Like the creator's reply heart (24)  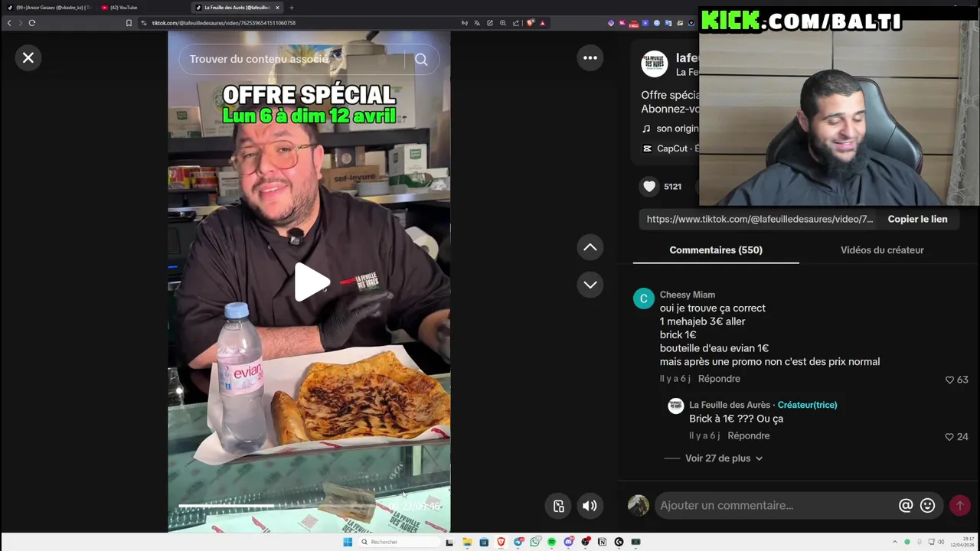(949, 436)
